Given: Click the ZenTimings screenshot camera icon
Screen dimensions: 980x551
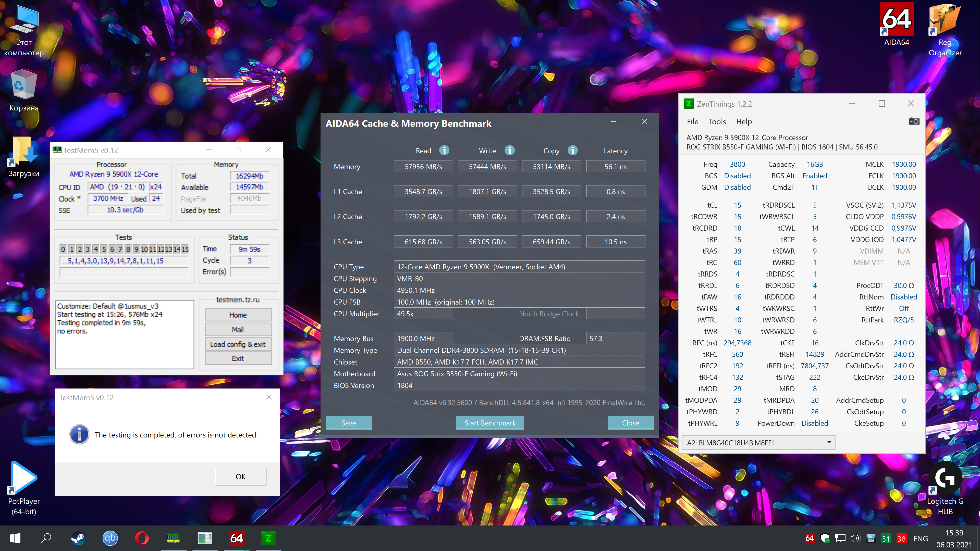Looking at the screenshot, I should pyautogui.click(x=914, y=121).
